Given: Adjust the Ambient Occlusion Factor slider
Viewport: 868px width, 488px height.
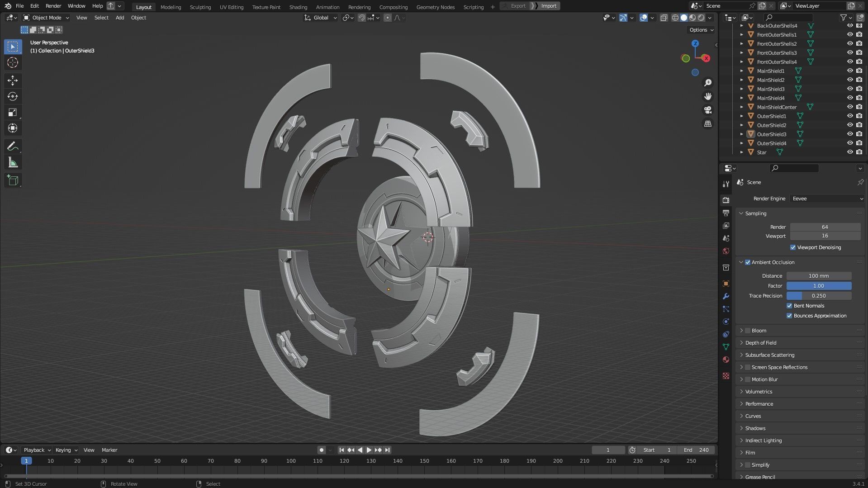Looking at the screenshot, I should [819, 286].
